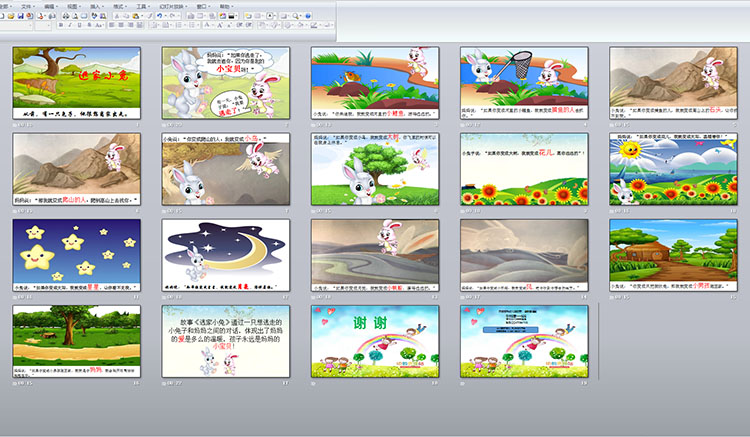Select title slide thumbnail 逃家小兔
750x437 pixels.
pyautogui.click(x=77, y=83)
